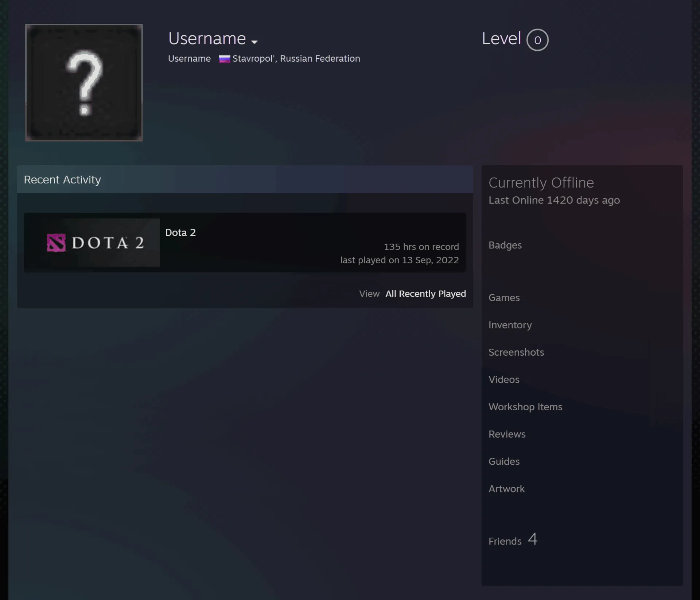
Task: Click '135 hrs on record' text
Action: [x=421, y=247]
